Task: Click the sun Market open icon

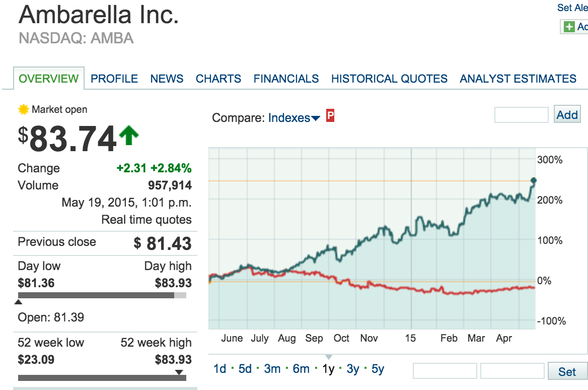Action: click(x=23, y=109)
